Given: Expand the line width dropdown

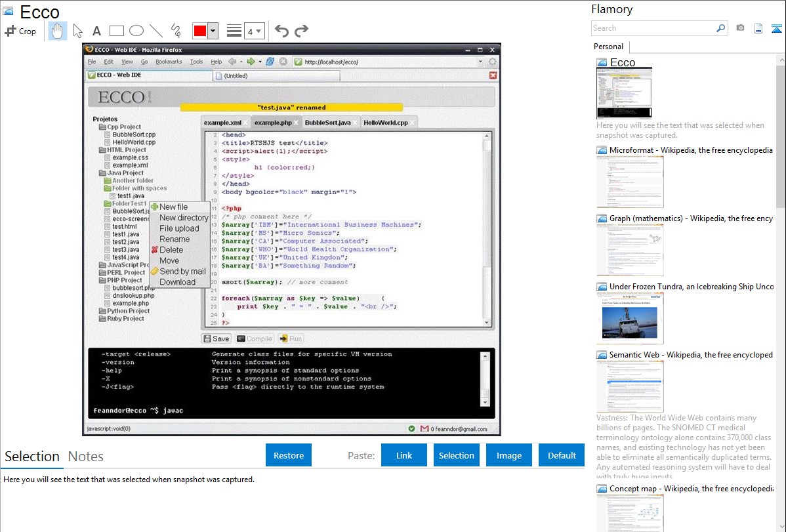Looking at the screenshot, I should tap(254, 31).
